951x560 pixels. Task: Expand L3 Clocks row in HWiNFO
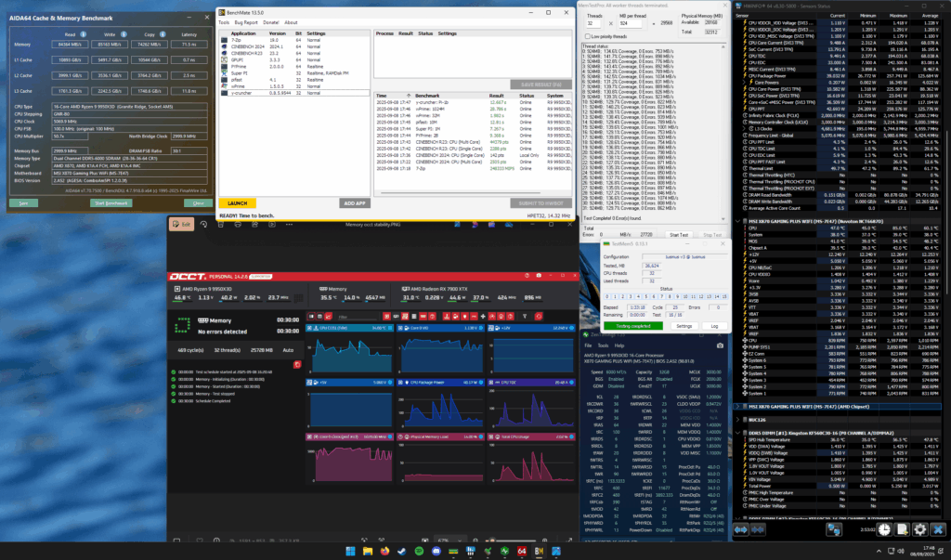point(745,129)
